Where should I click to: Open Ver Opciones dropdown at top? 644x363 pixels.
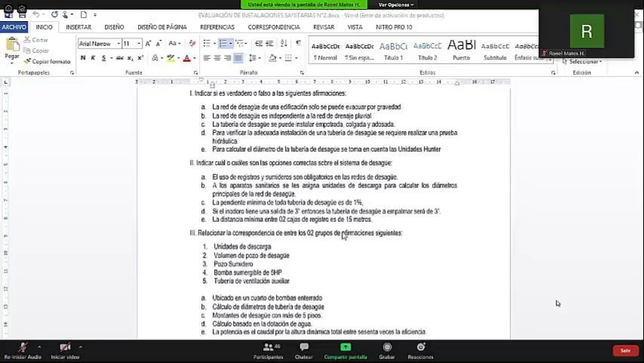coord(396,5)
